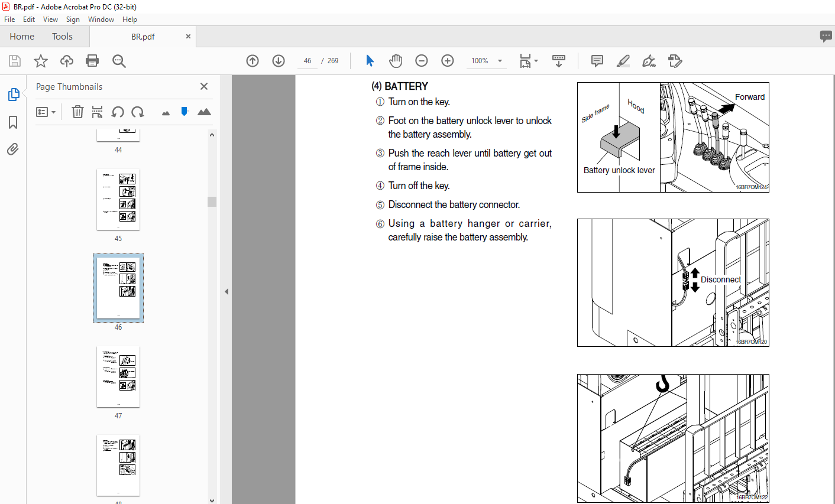Go to next page arrow
The image size is (835, 504).
279,61
